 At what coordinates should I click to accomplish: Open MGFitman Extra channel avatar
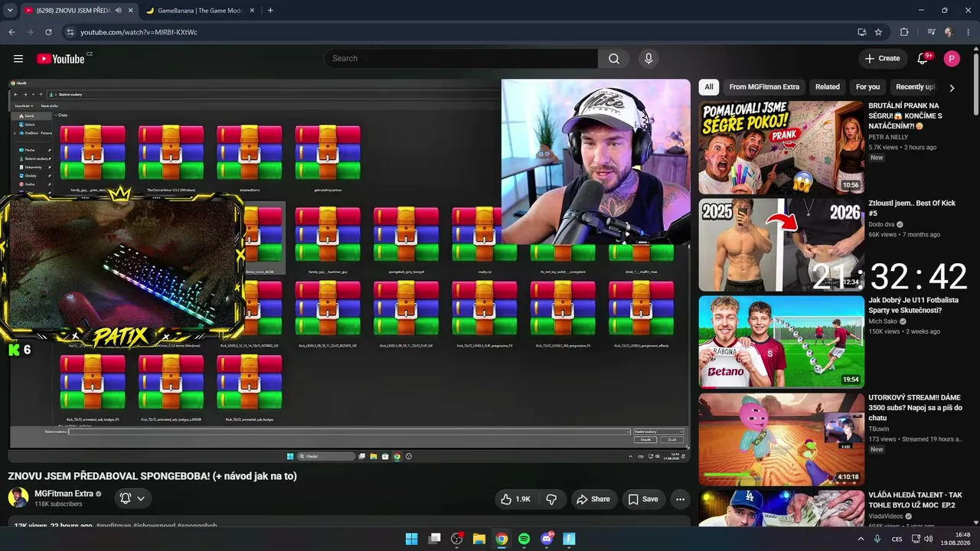(x=18, y=498)
